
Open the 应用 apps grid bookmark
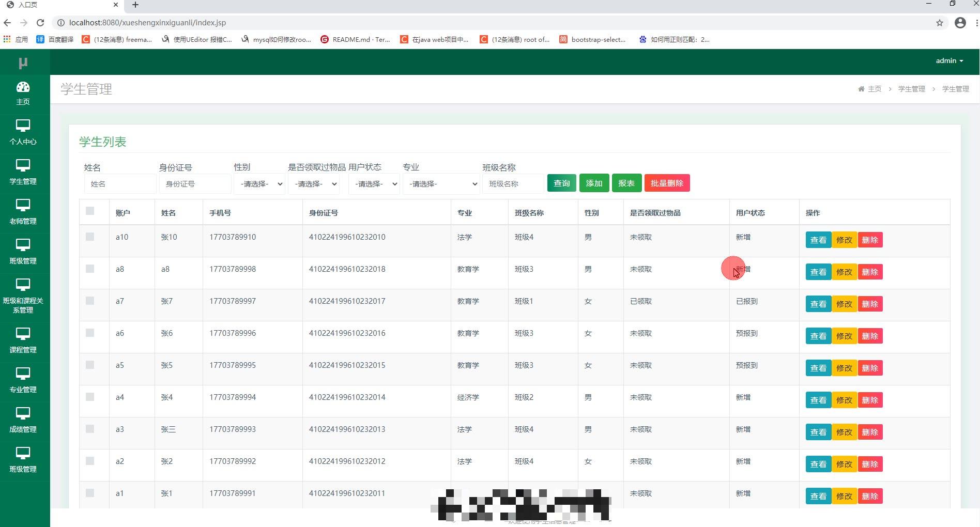click(x=16, y=39)
